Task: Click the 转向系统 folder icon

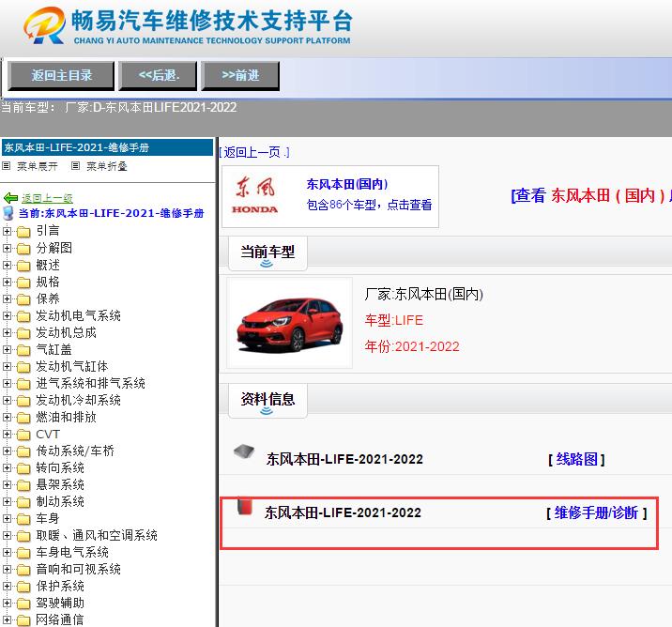Action: click(23, 469)
